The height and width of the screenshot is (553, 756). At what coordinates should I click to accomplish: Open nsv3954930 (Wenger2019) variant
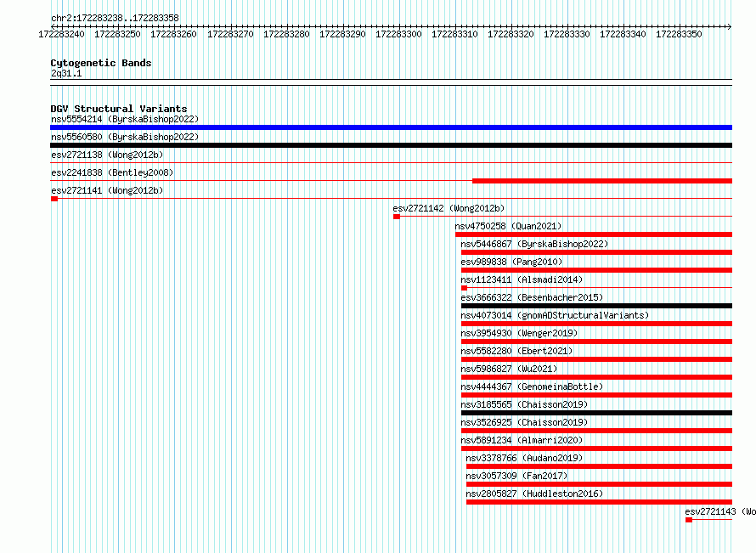point(519,333)
